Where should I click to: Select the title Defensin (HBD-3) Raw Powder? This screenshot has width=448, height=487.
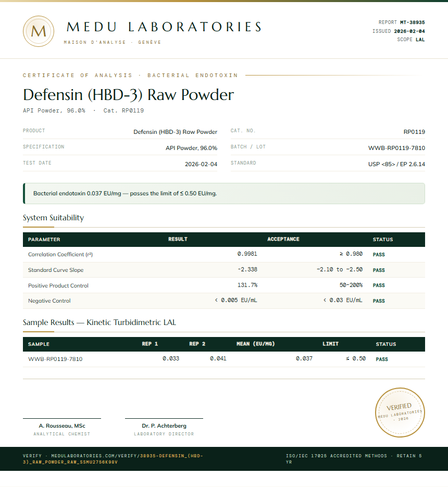128,95
